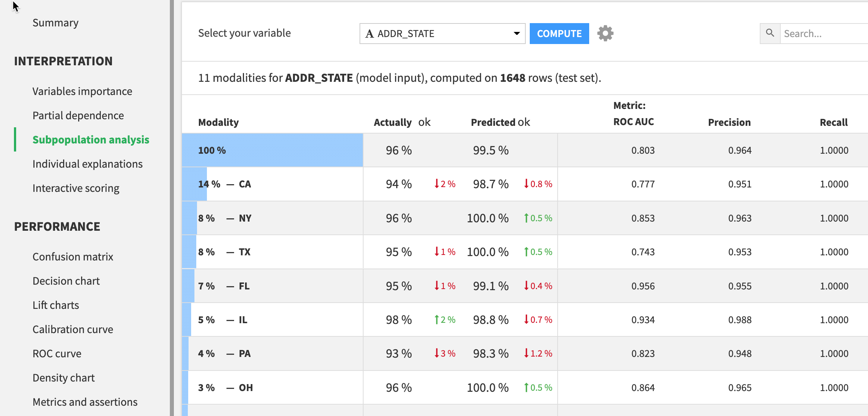Select the PA modality row
Screen dimensions: 868x416
click(245, 354)
